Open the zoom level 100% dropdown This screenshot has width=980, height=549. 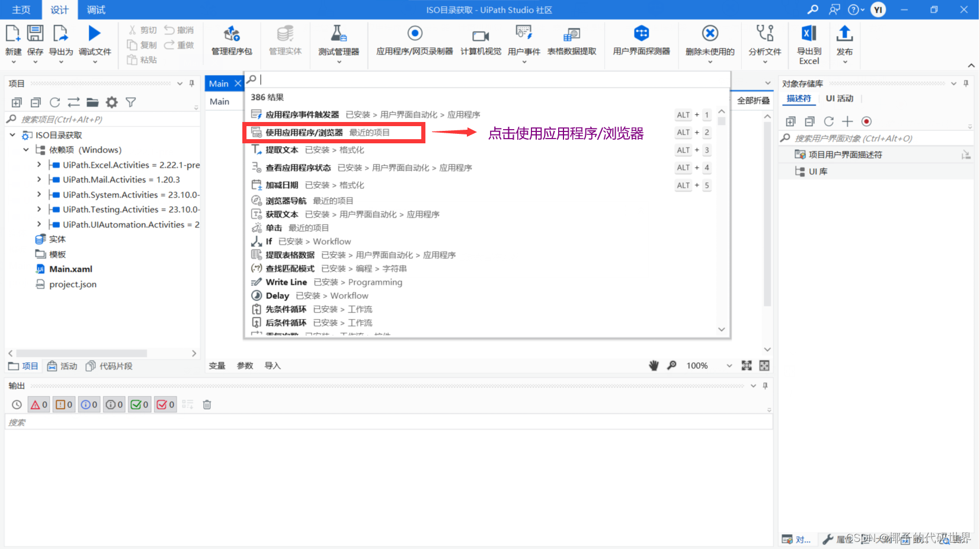[x=729, y=365]
